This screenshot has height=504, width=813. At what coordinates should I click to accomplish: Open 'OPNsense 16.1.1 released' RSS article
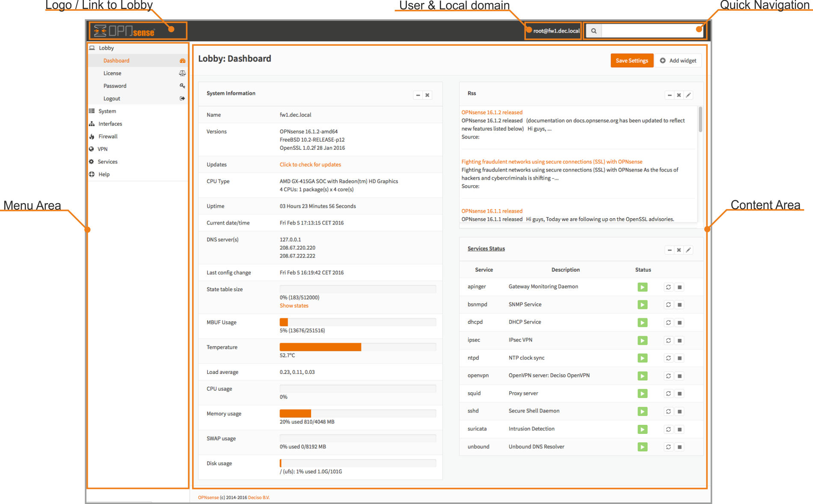(x=492, y=211)
